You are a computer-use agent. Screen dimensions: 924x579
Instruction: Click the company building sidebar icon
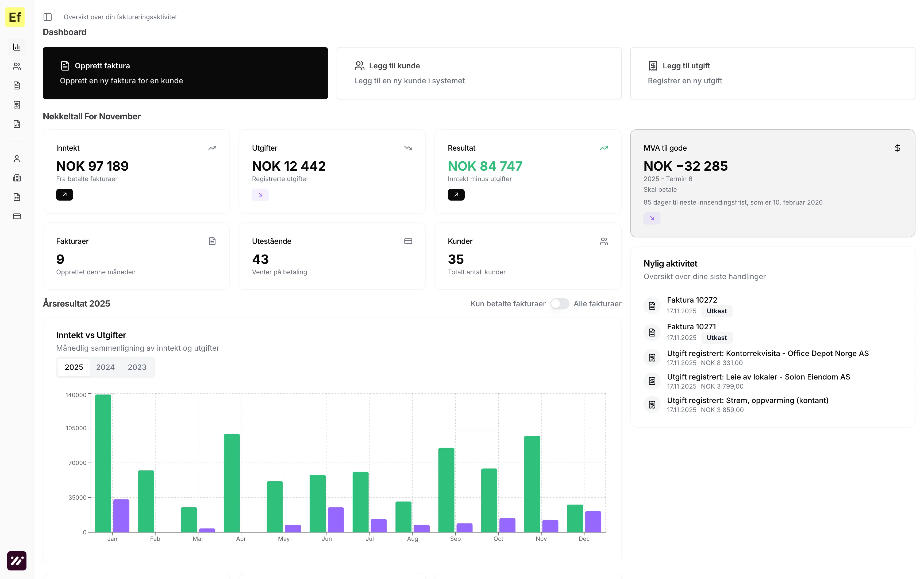point(17,178)
